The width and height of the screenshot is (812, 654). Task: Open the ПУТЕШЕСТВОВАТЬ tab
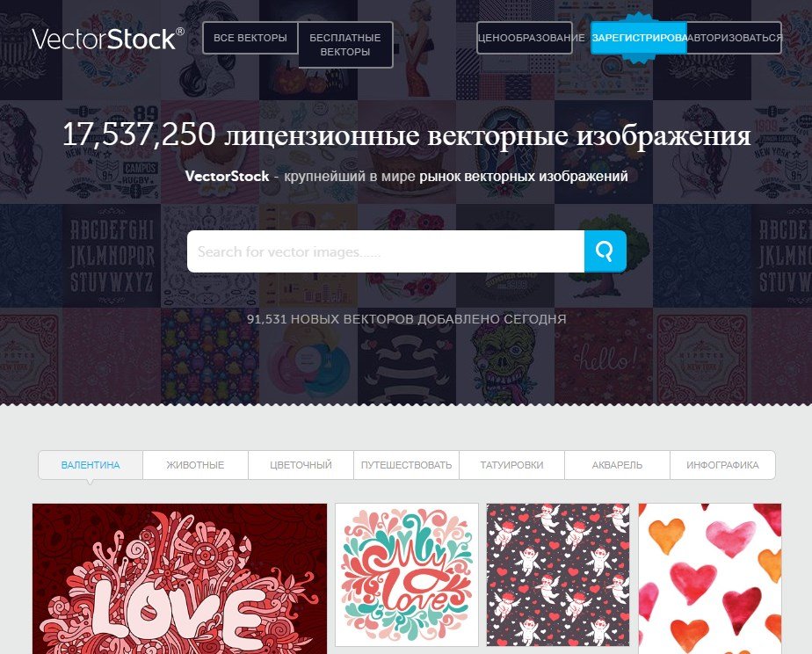(x=407, y=465)
